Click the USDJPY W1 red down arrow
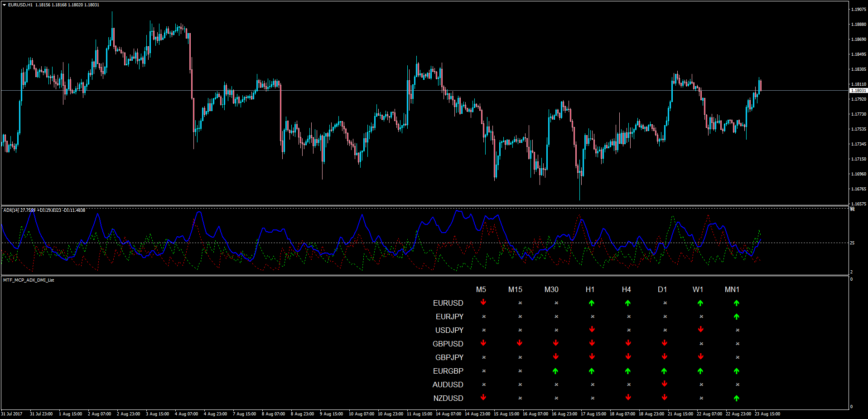The width and height of the screenshot is (868, 419). pyautogui.click(x=701, y=330)
